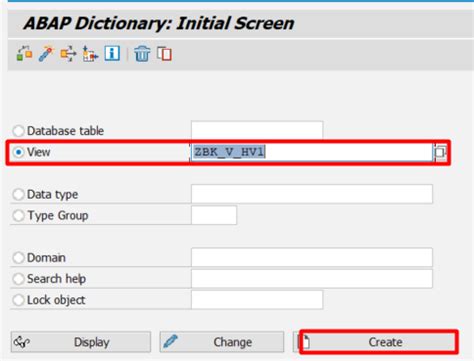Select the View radio button
Viewport: 474px width, 361px height.
point(18,152)
